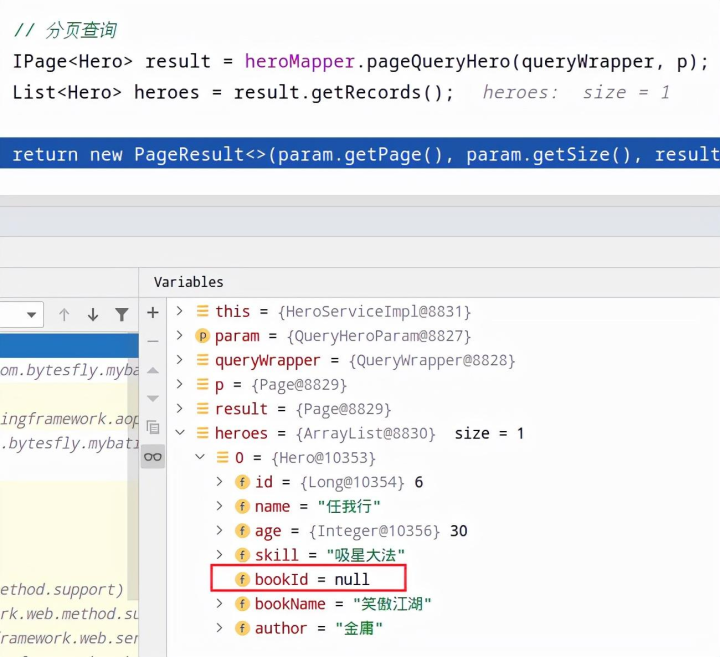Click the New Watch plus icon
Screen dimensions: 720x657
point(153,313)
